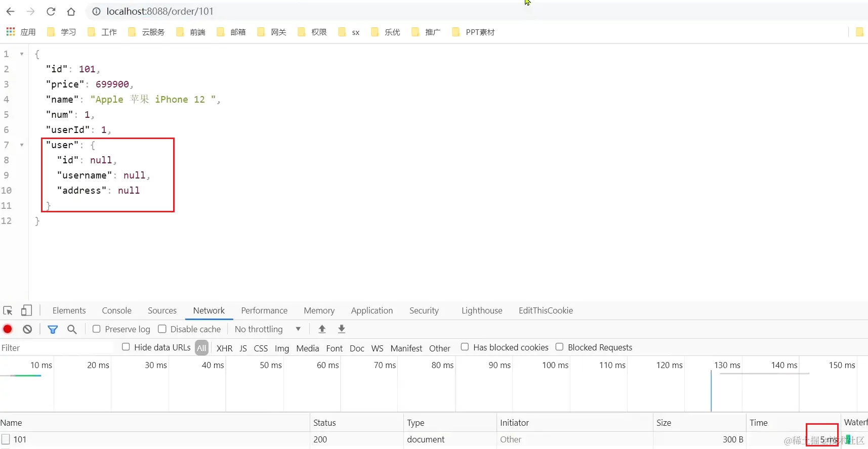868x449 pixels.
Task: Filter requests by CSS
Action: click(x=261, y=348)
